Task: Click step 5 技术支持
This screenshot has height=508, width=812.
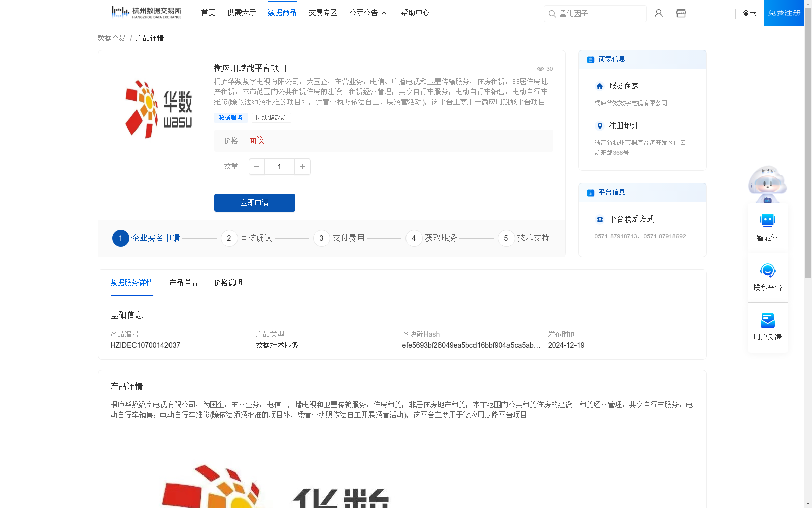Action: point(524,238)
